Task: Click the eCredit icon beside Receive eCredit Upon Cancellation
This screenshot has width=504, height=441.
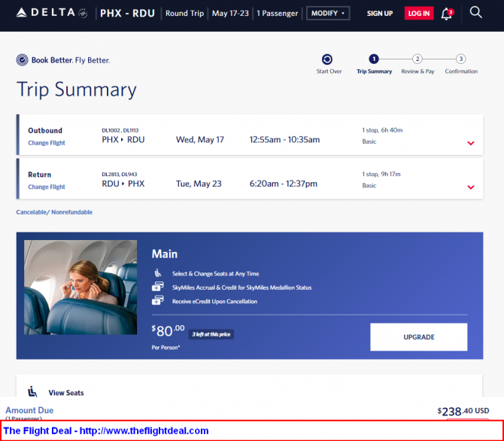Action: click(158, 300)
